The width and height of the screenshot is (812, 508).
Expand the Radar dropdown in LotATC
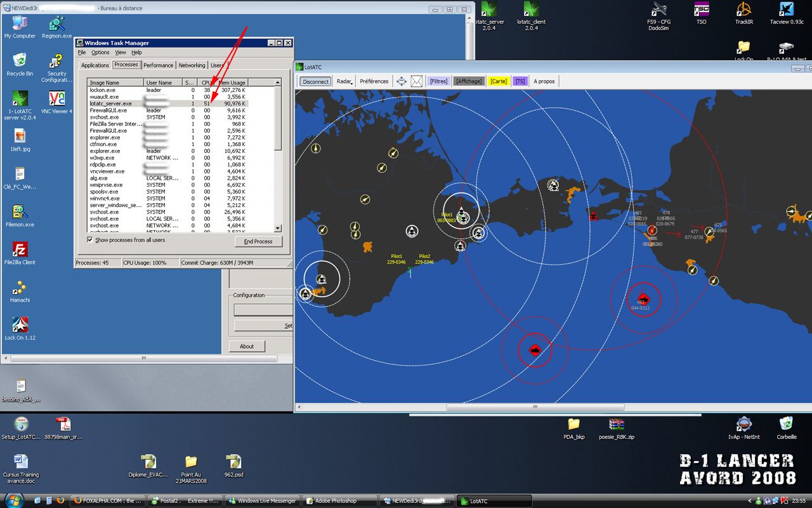click(x=344, y=81)
